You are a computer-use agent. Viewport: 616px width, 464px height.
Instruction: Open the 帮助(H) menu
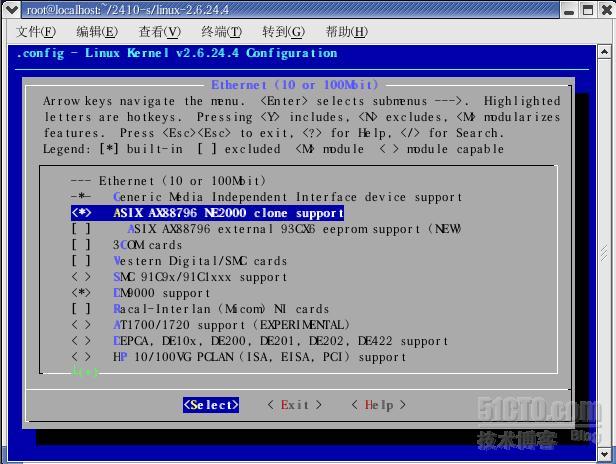click(346, 31)
